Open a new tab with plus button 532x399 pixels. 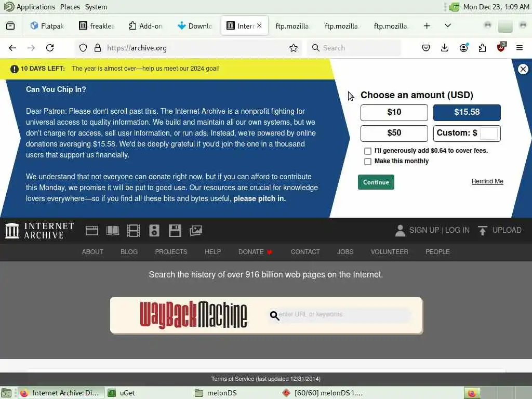427,26
